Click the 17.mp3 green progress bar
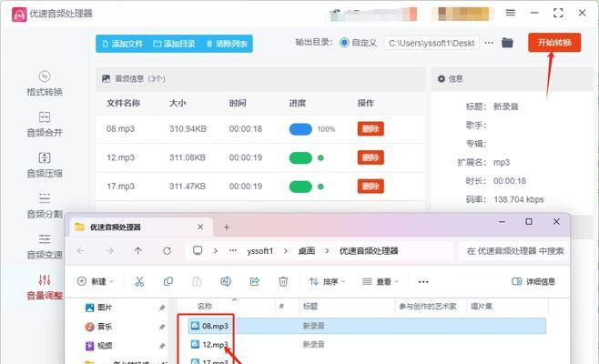This screenshot has height=364, width=599. (x=300, y=187)
